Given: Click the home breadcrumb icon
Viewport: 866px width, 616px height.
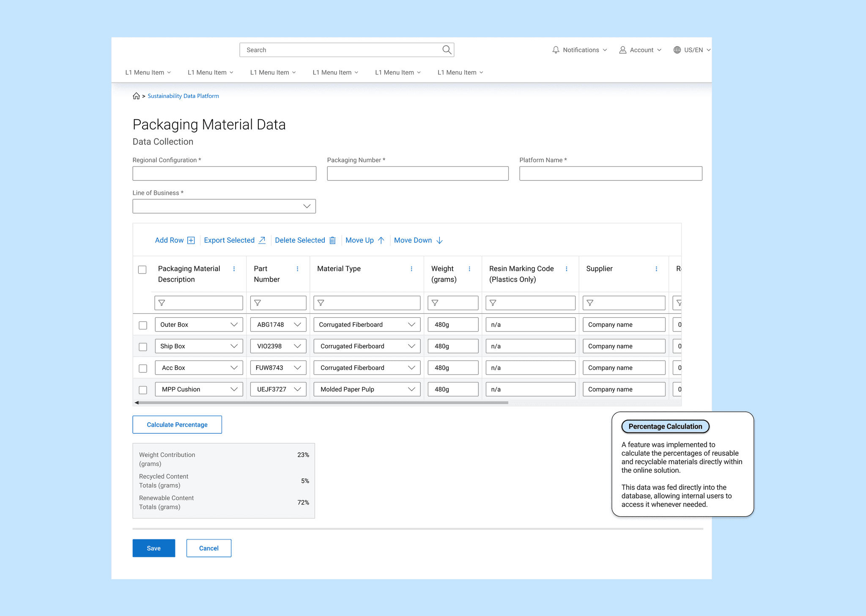Looking at the screenshot, I should tap(136, 96).
